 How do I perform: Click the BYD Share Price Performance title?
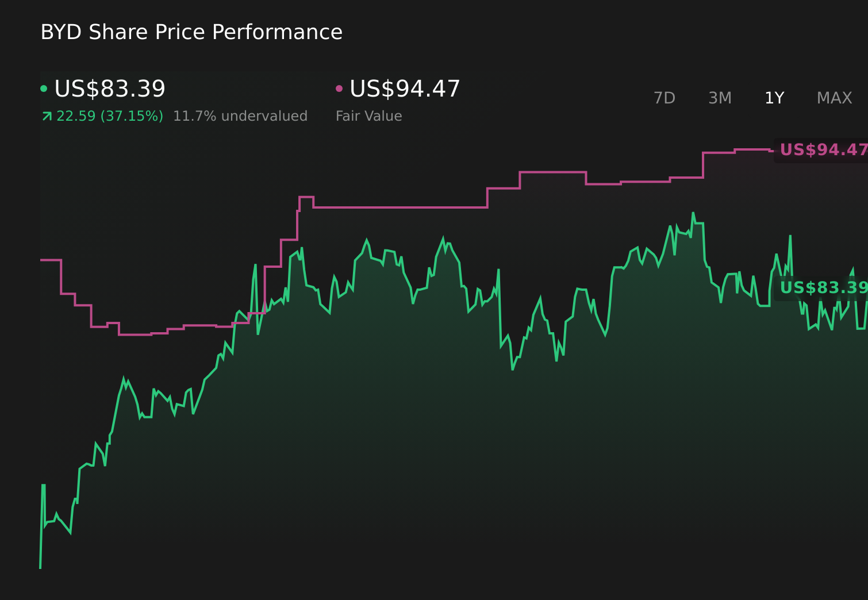point(191,32)
